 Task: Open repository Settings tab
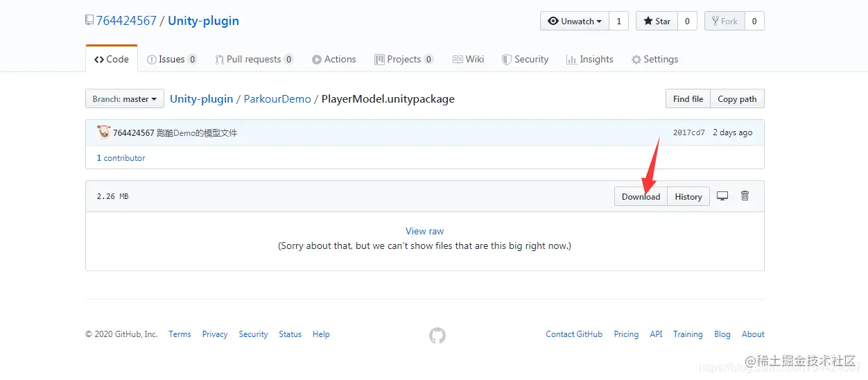pos(654,59)
